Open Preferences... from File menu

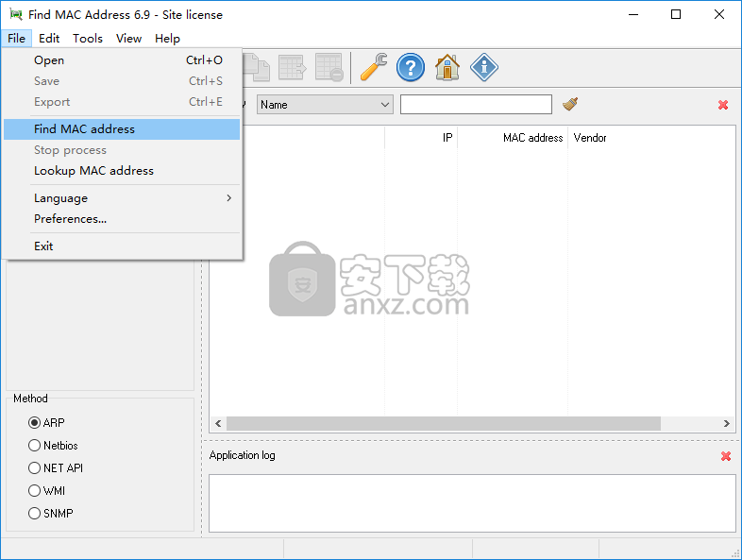(122, 219)
